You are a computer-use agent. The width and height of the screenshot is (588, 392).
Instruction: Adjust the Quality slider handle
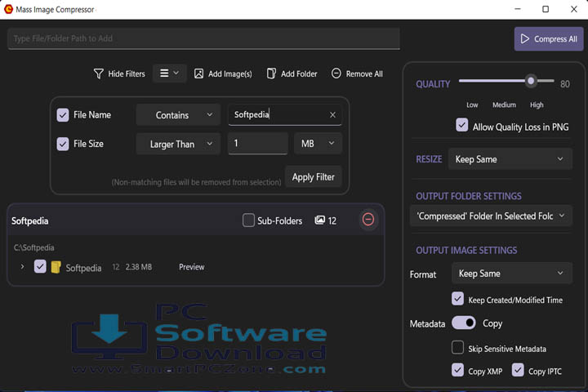[531, 81]
